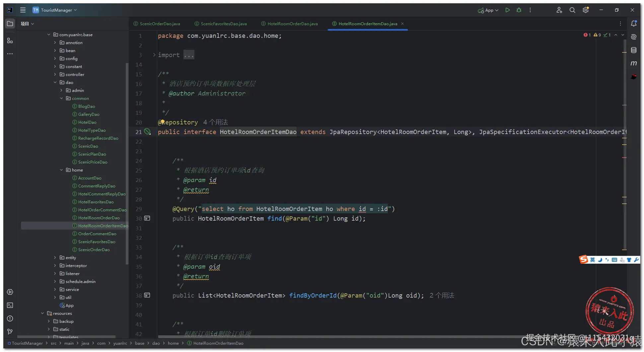Run the App configuration

click(x=507, y=10)
